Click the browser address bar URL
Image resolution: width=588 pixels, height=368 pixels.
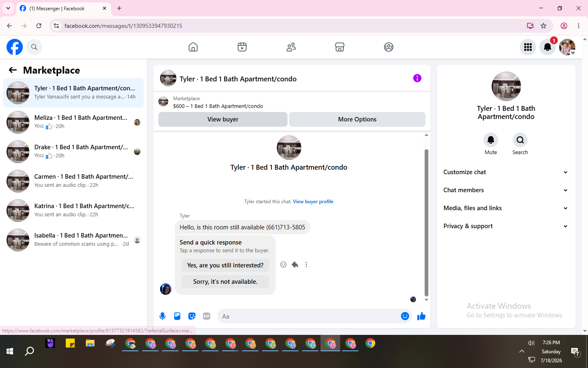point(123,26)
